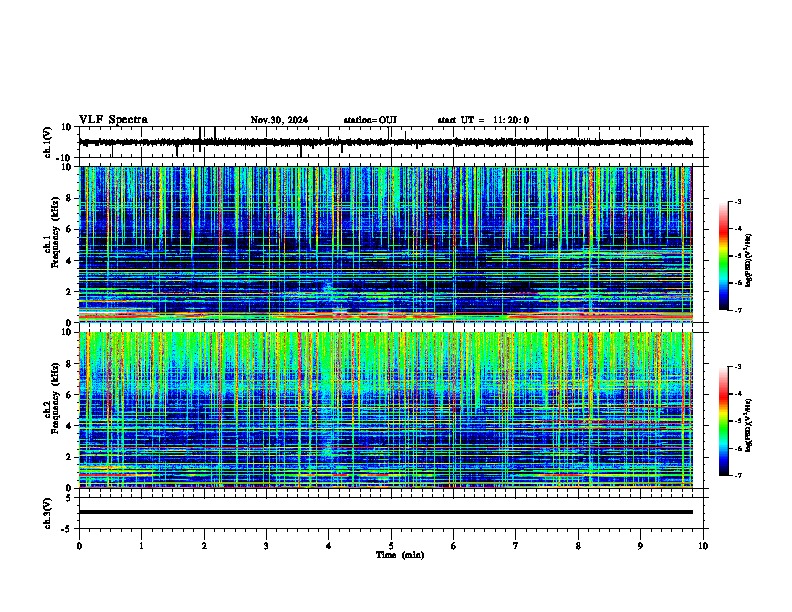Screen dimensions: 792x612
Task: Click the "Time (min)" axis title
Action: click(x=400, y=555)
